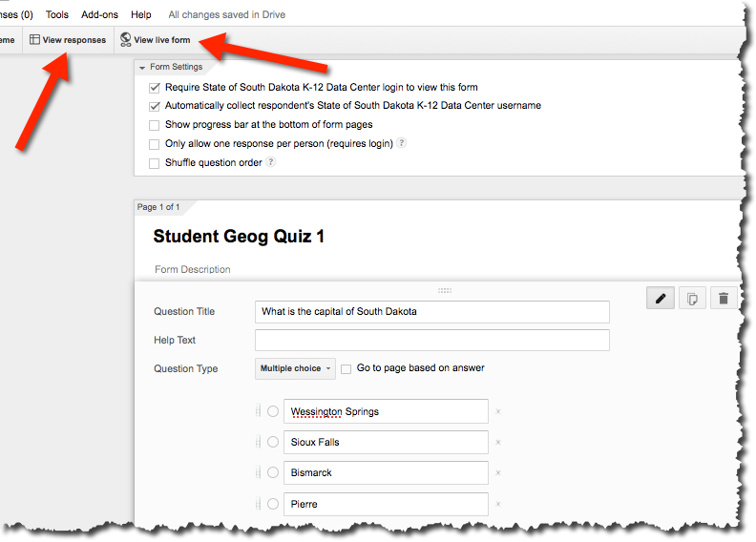Remove the Sioux Falls option with X
This screenshot has height=542, width=756.
(x=498, y=442)
